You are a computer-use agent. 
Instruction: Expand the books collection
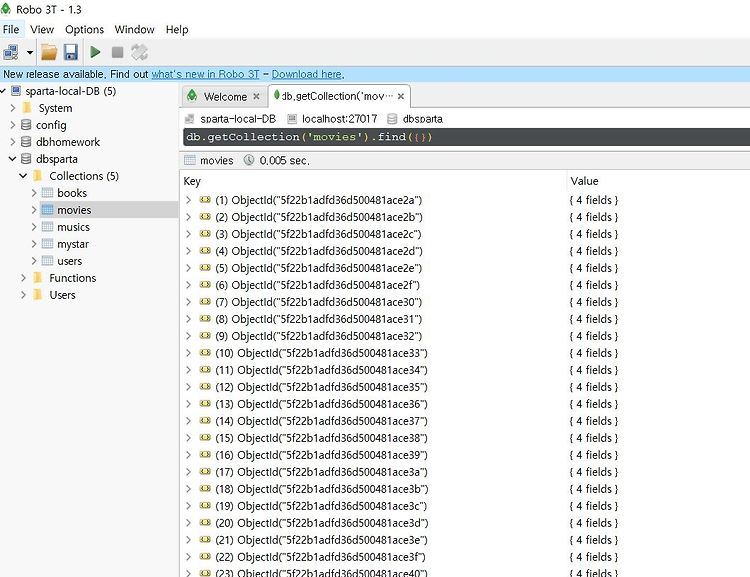34,193
